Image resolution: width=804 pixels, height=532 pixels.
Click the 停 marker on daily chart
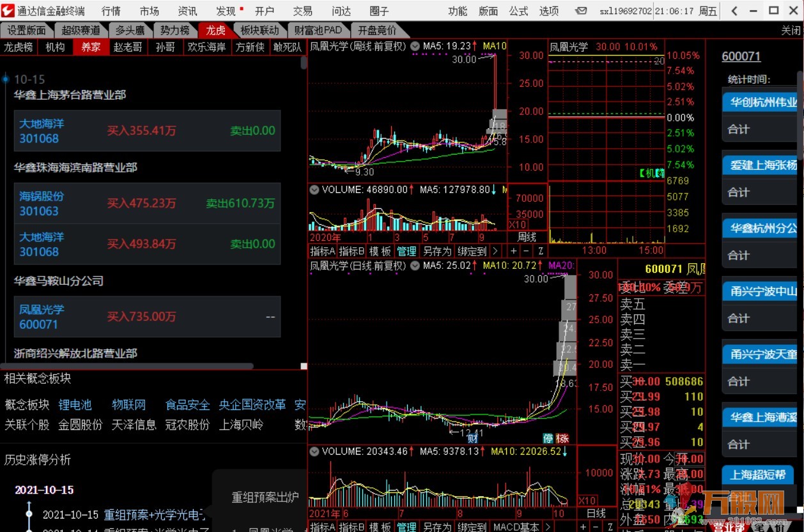tap(548, 439)
